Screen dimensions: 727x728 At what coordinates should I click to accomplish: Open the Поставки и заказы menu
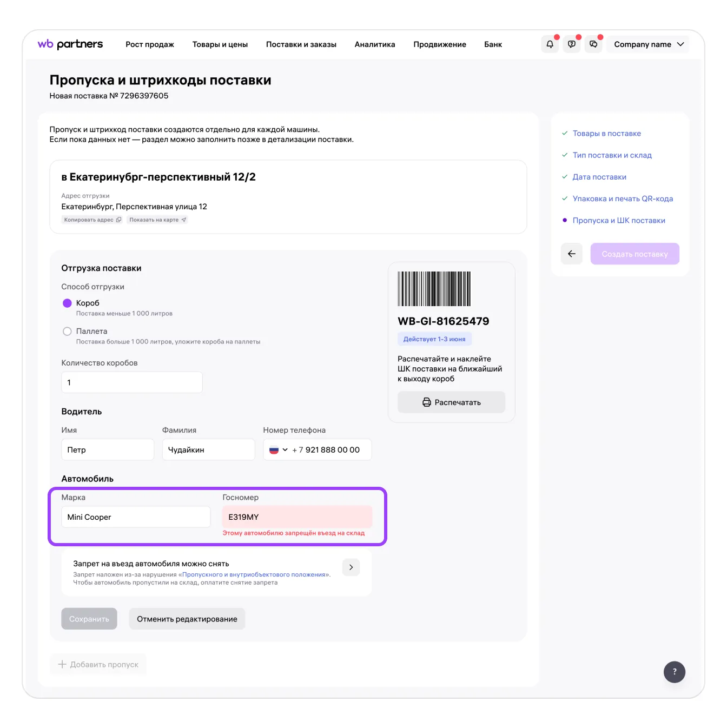click(301, 44)
